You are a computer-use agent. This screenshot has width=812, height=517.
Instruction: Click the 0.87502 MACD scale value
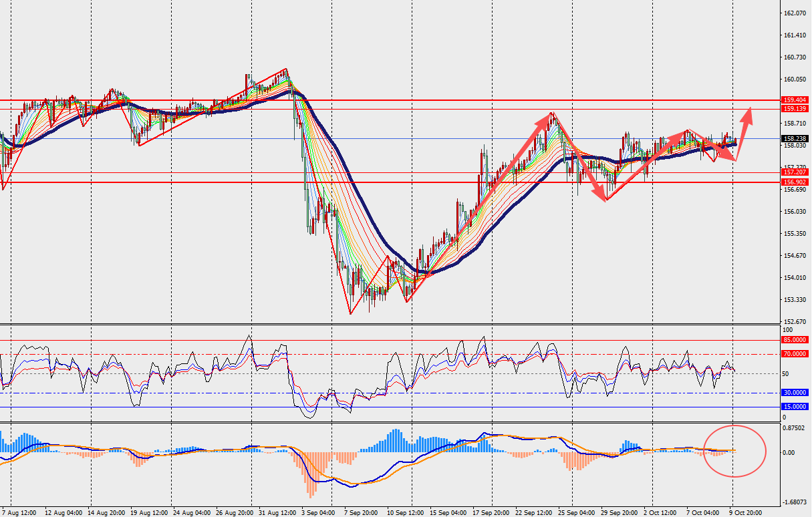(793, 428)
